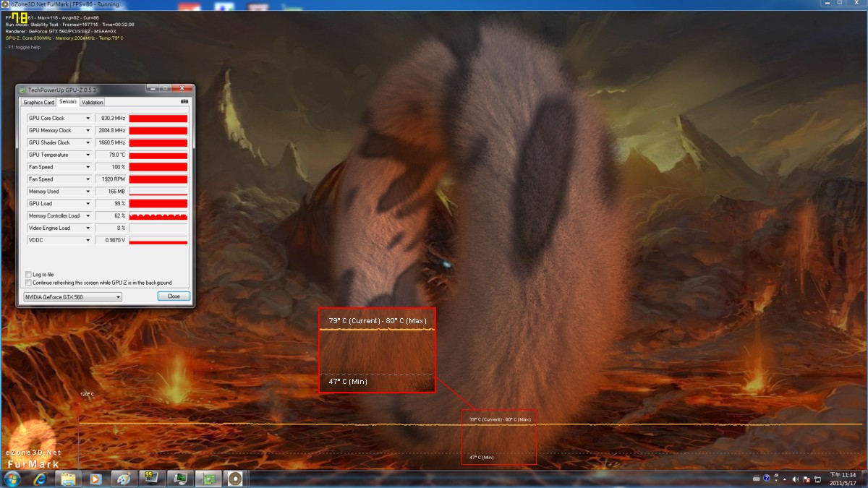This screenshot has height=488, width=868.
Task: Switch to the Graphics Card tab
Action: pyautogui.click(x=39, y=103)
